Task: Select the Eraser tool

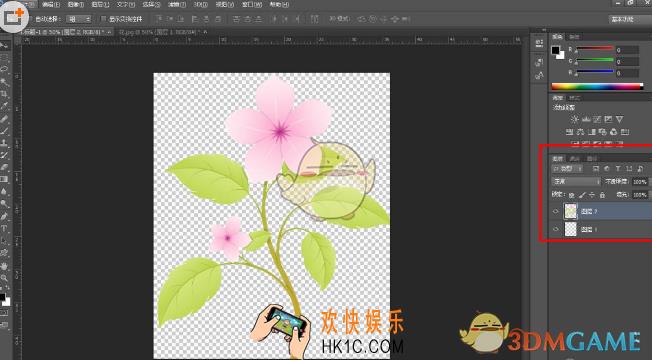Action: tap(5, 167)
